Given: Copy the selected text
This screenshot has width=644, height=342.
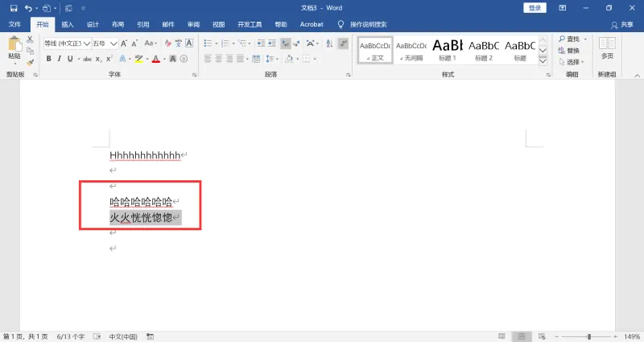Looking at the screenshot, I should click(30, 51).
